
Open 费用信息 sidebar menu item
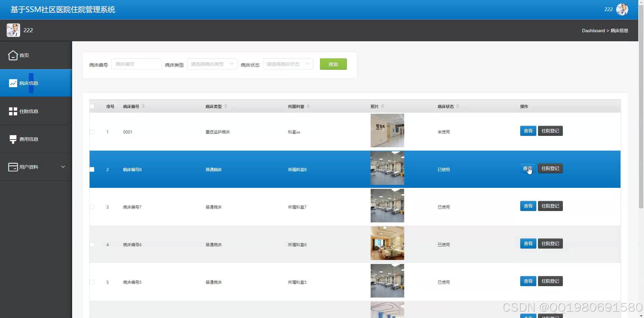[36, 139]
